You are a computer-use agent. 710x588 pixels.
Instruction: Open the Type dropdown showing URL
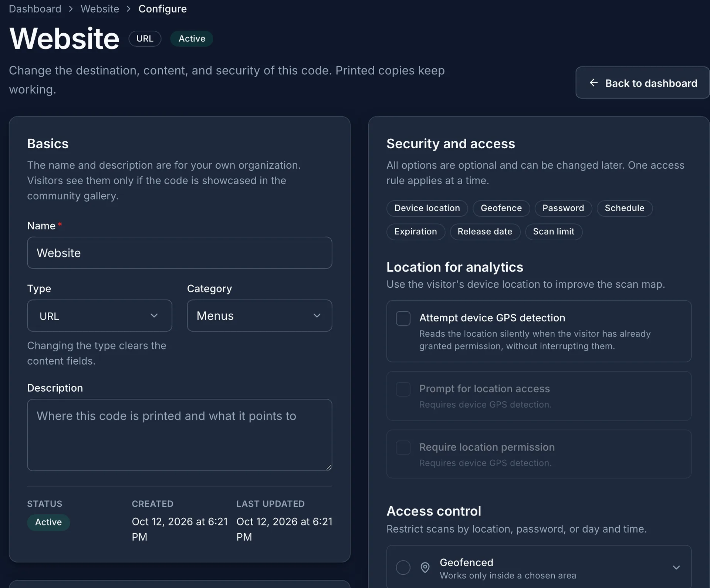(x=99, y=316)
